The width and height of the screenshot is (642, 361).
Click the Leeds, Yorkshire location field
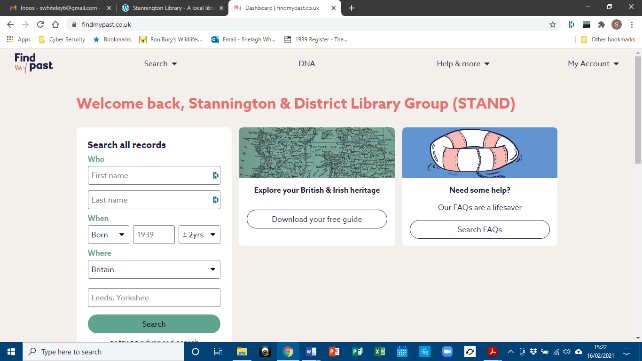click(x=154, y=298)
